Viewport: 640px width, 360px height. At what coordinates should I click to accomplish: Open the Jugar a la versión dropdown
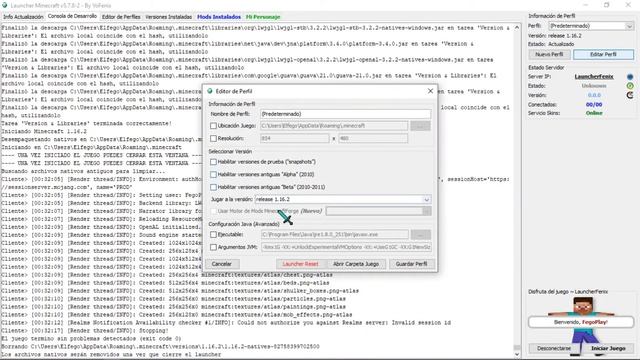point(426,200)
